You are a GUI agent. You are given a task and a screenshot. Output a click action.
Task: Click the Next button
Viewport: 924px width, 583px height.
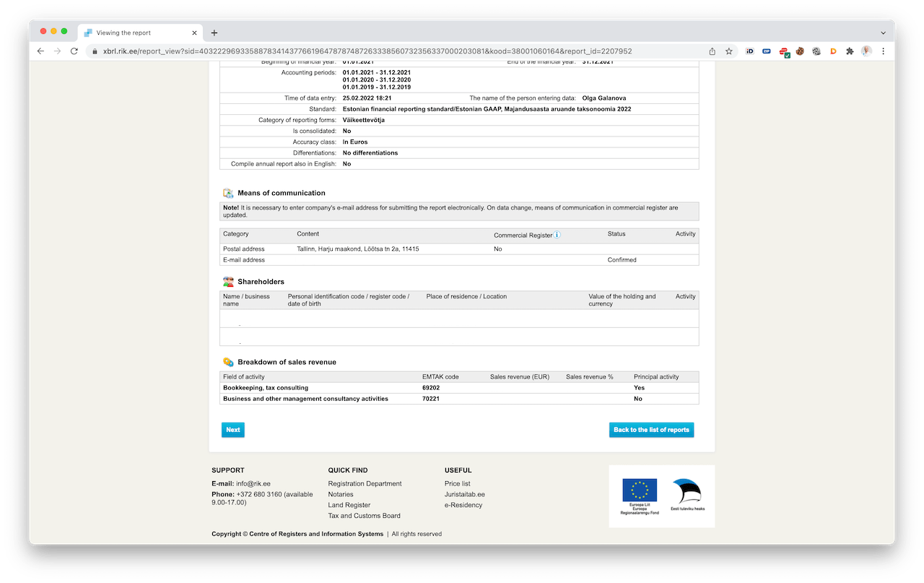232,430
